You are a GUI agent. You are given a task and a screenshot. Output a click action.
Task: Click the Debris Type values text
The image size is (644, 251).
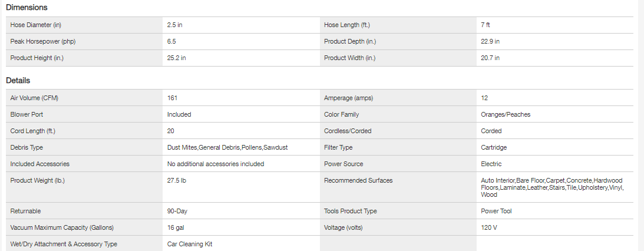227,148
